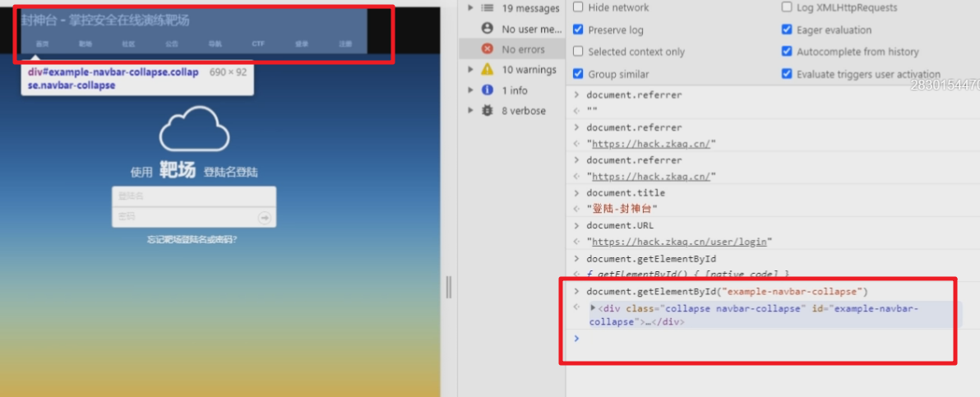
Task: Open the CTF navbar item
Action: point(258,44)
